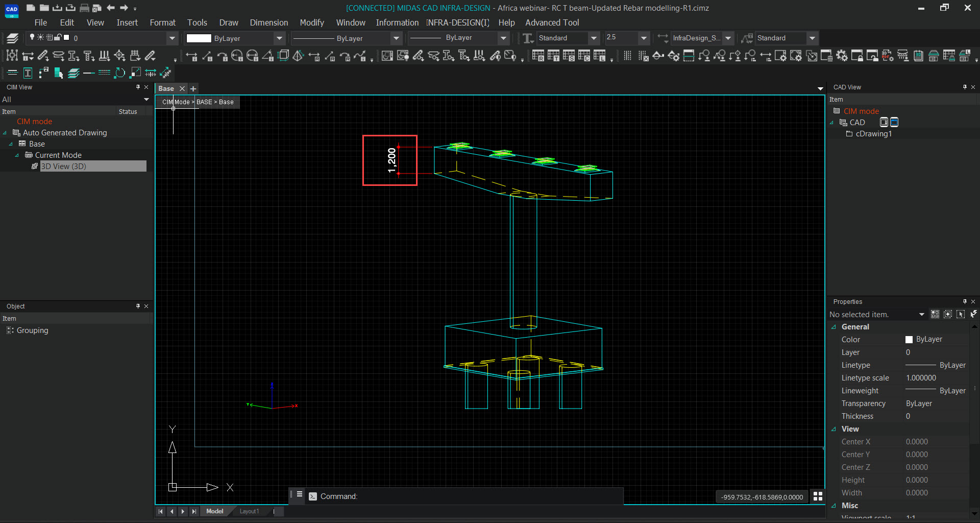Open the Dimension menu
Viewport: 980px width, 523px height.
point(268,22)
